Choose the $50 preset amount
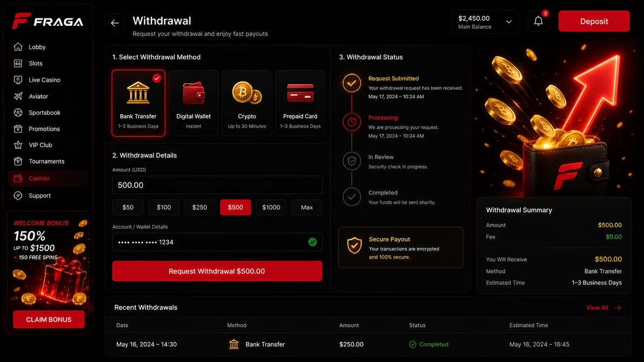 (x=128, y=208)
